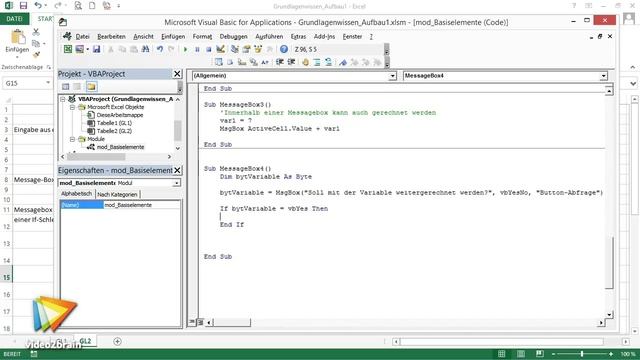Open the (Allgemein) object dropdown

[392, 76]
